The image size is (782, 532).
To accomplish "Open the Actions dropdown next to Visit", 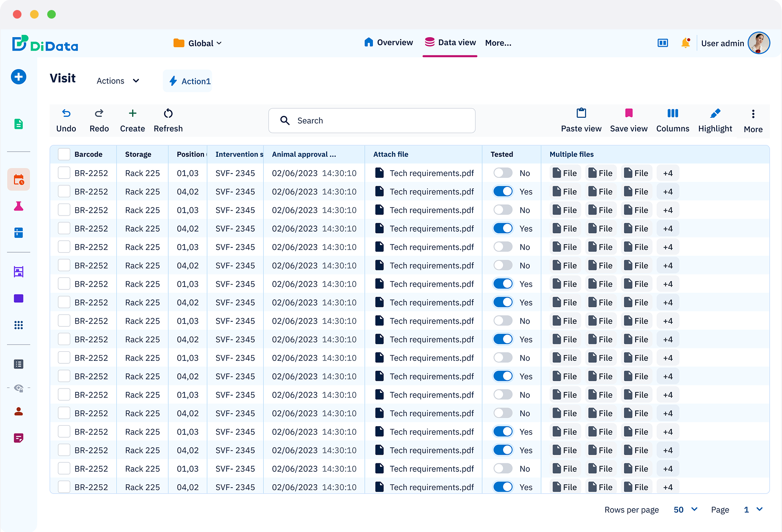I will click(117, 81).
